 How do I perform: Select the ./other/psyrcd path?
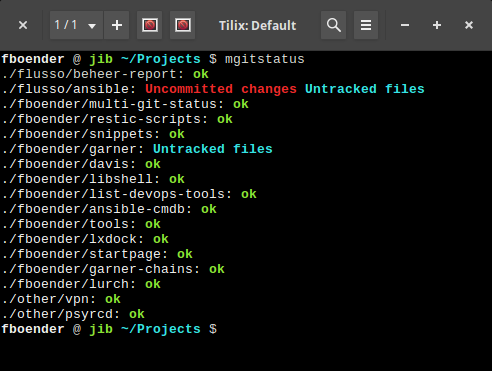click(x=61, y=314)
